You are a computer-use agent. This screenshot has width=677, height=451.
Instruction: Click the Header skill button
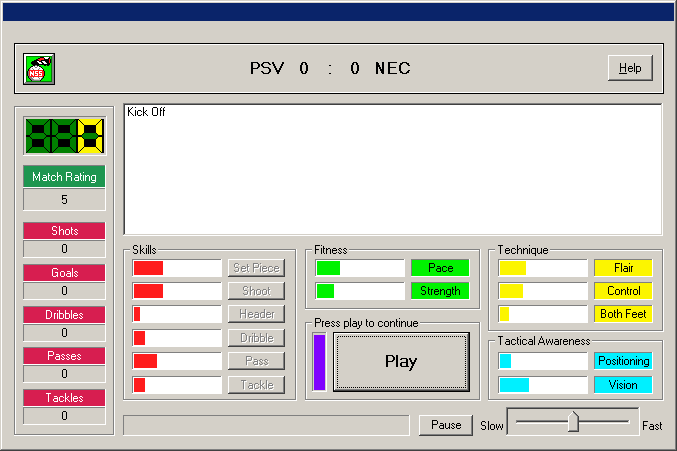click(x=256, y=314)
